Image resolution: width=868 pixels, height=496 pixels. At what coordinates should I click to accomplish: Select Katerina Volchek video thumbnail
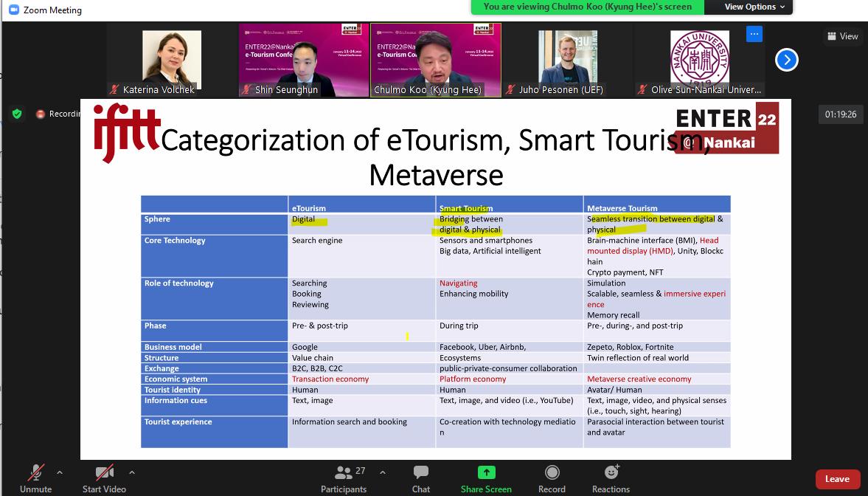172,60
